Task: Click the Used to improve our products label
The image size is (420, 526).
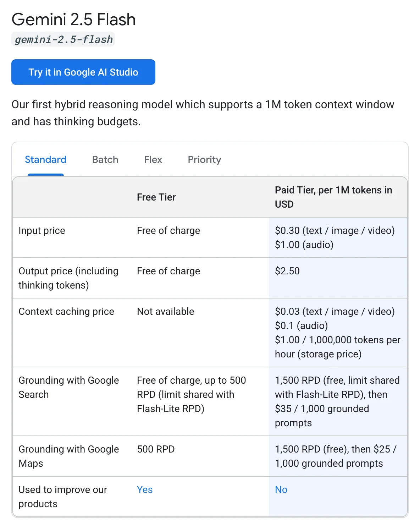Action: [63, 497]
